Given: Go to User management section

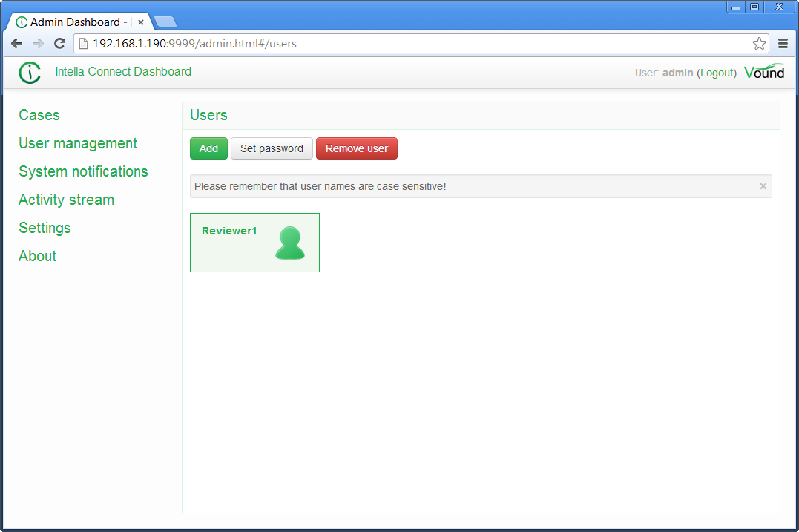Looking at the screenshot, I should click(78, 143).
